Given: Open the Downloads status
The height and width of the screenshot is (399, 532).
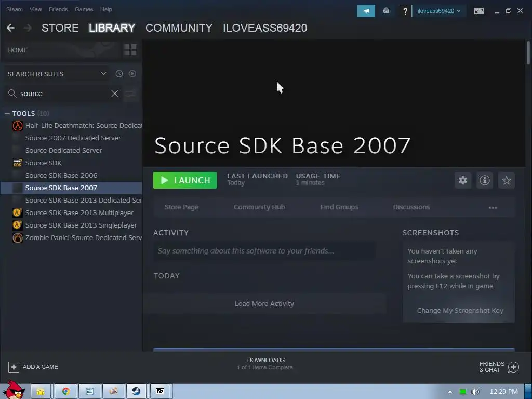Looking at the screenshot, I should [x=265, y=363].
